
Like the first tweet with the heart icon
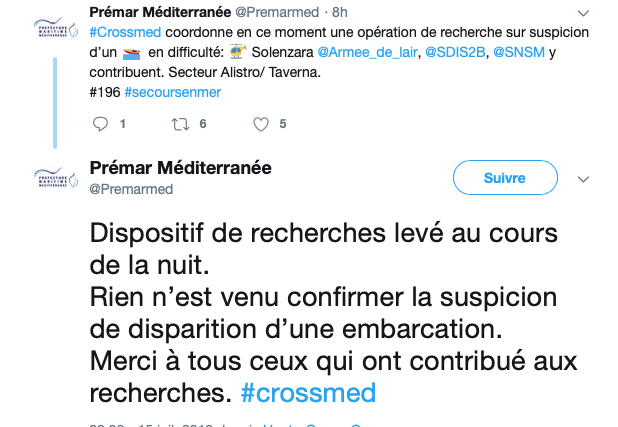pos(261,124)
